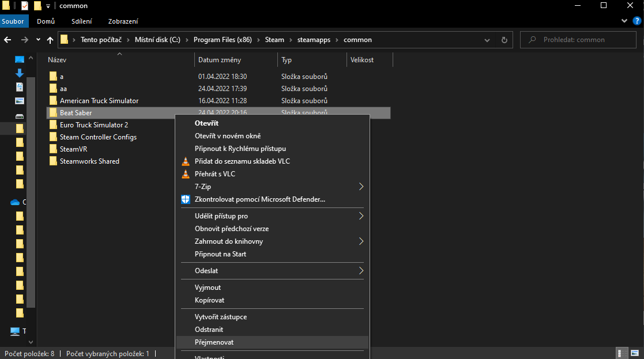Click the Documents icon in navigation pane
Viewport: 644px width, 359px height.
tap(19, 87)
